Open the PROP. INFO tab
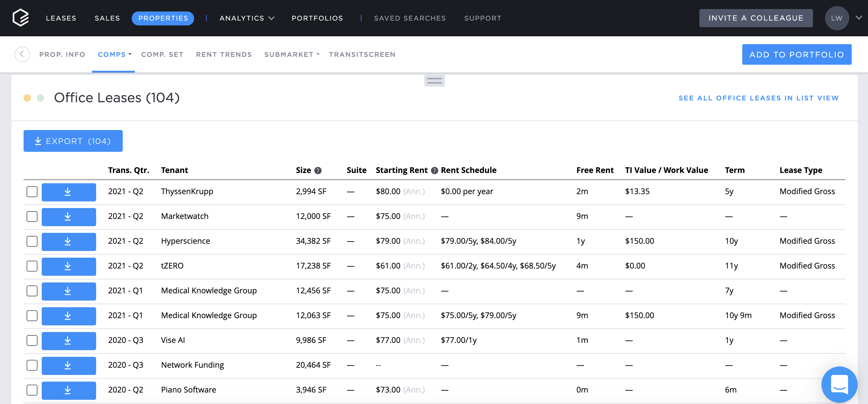Image resolution: width=868 pixels, height=404 pixels. point(63,54)
